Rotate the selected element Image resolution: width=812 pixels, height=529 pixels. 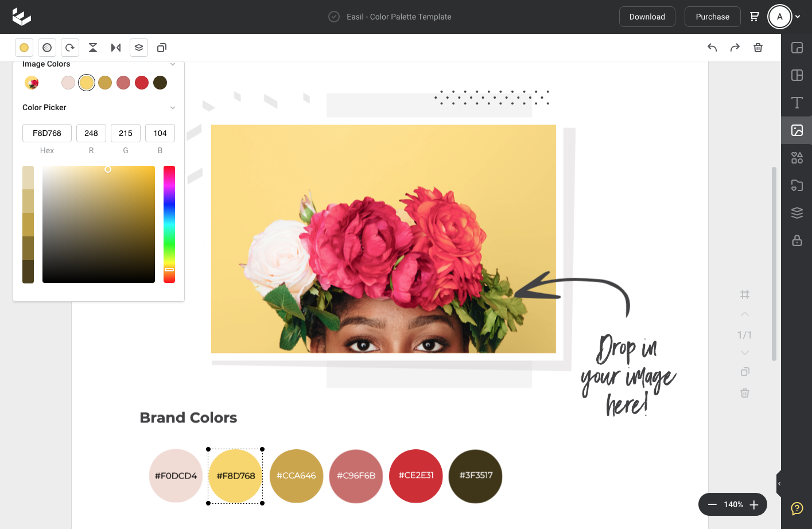(69, 48)
